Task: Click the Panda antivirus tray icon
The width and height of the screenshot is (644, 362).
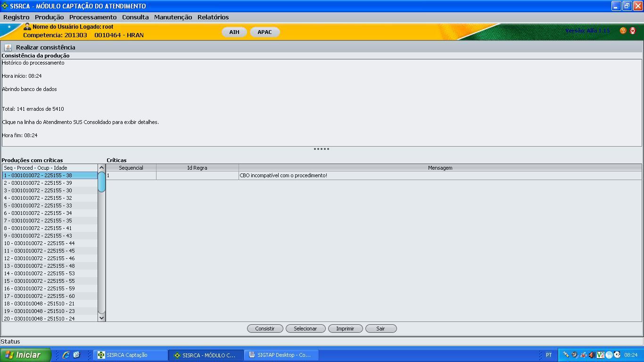Action: [x=617, y=355]
